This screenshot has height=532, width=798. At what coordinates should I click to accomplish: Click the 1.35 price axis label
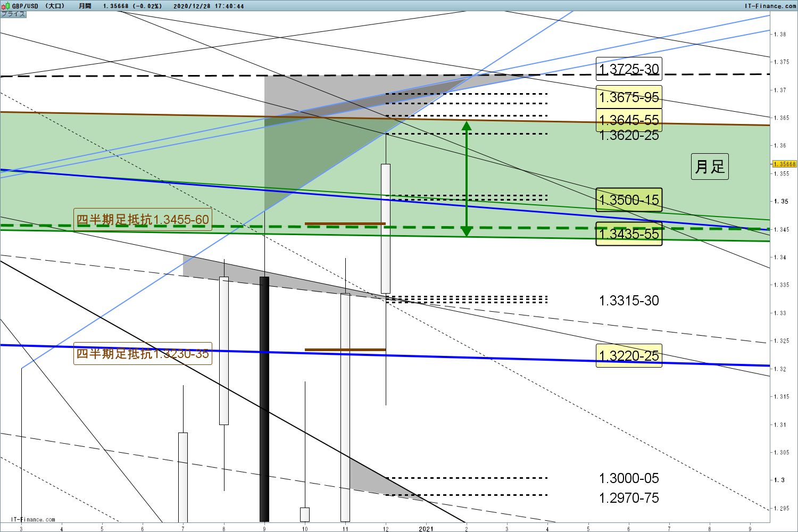click(x=781, y=201)
